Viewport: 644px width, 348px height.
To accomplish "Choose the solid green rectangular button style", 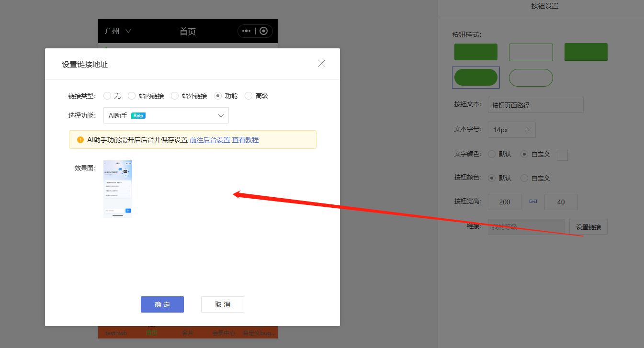I will point(476,52).
